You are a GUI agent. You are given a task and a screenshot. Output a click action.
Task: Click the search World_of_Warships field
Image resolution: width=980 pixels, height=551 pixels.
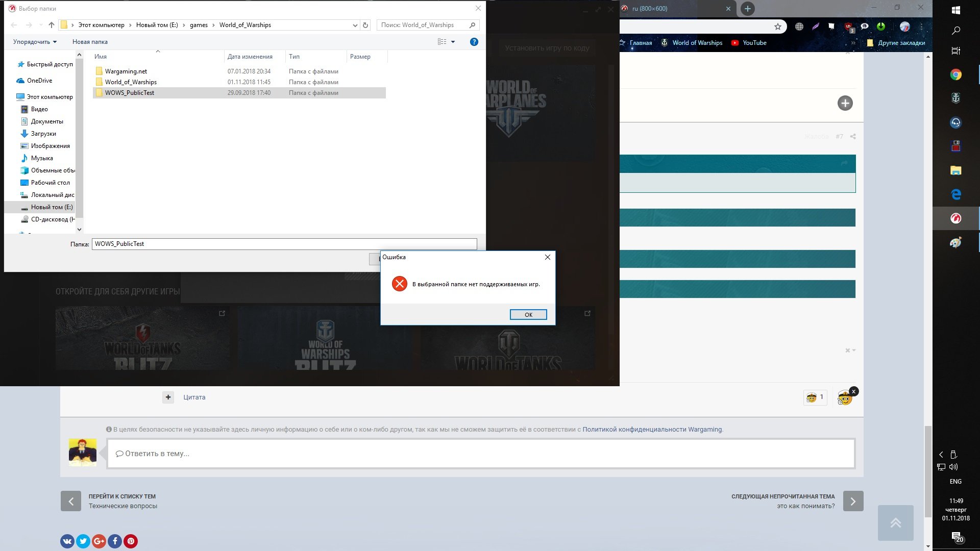pos(428,25)
